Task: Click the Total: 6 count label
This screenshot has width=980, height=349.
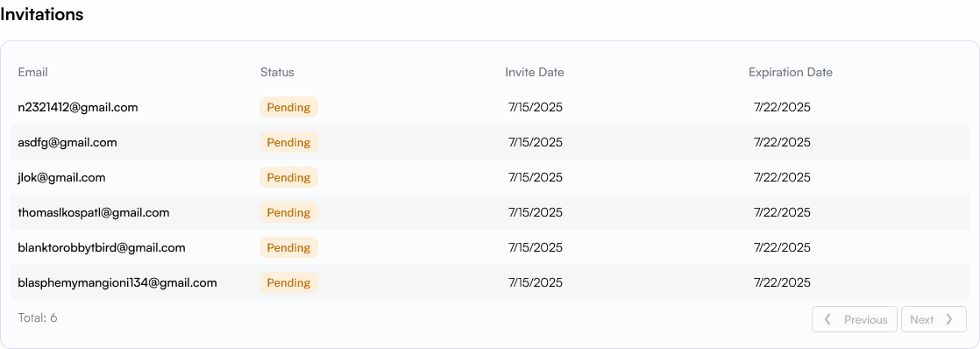Action: pos(38,317)
